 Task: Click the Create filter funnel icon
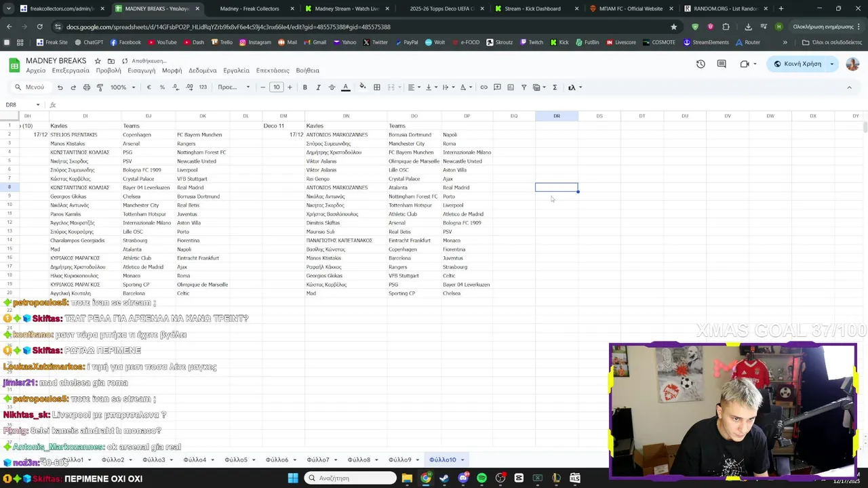coord(524,87)
